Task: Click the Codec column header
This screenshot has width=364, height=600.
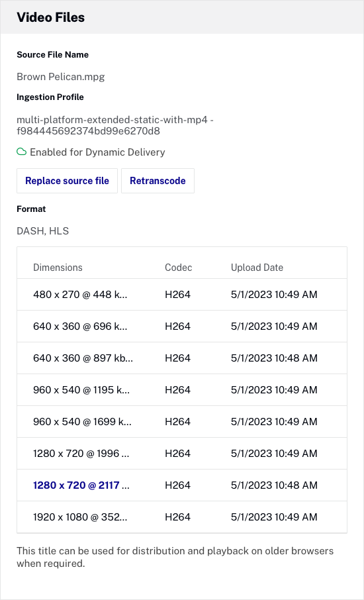Action: [179, 267]
